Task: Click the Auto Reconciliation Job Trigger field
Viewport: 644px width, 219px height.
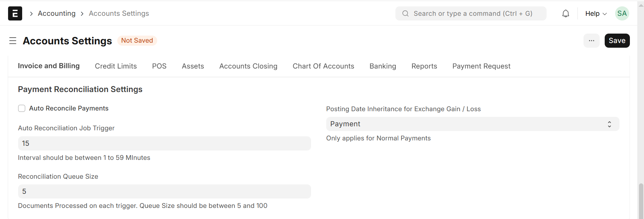Action: [x=164, y=143]
